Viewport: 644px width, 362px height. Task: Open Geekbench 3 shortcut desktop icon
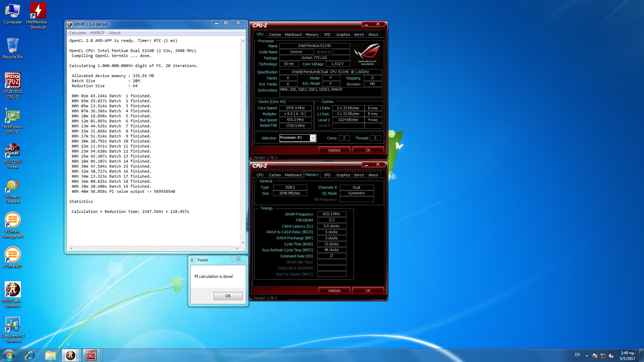13,330
